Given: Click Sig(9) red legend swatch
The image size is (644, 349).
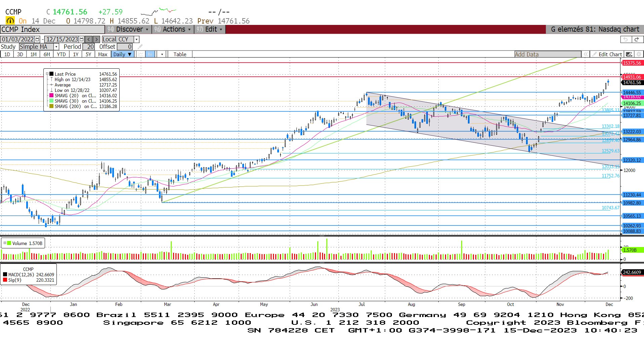Looking at the screenshot, I should [5, 280].
